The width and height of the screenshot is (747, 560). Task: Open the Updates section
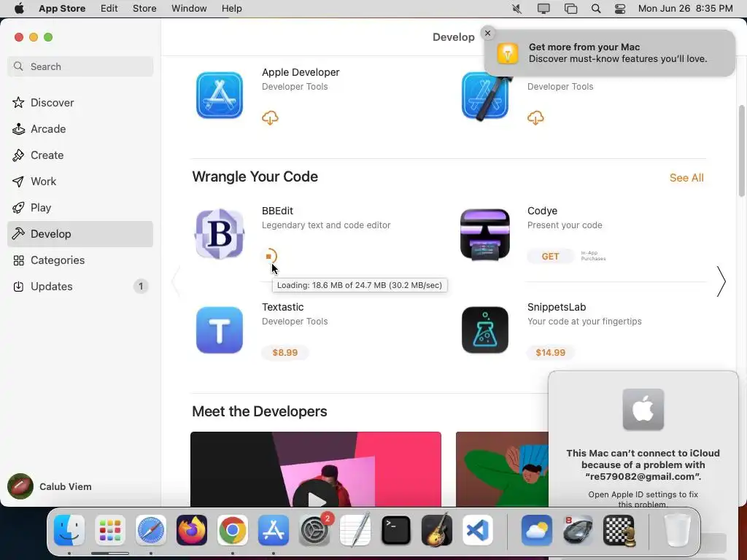(x=80, y=286)
